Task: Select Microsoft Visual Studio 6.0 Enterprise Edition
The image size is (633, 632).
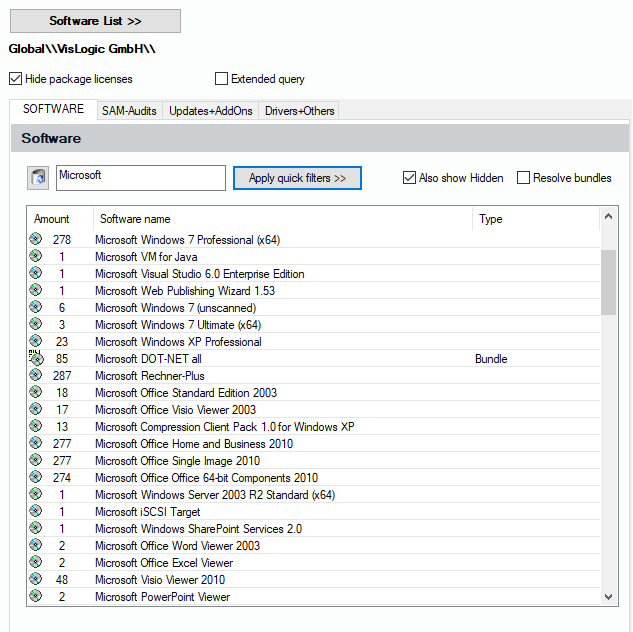Action: click(314, 274)
